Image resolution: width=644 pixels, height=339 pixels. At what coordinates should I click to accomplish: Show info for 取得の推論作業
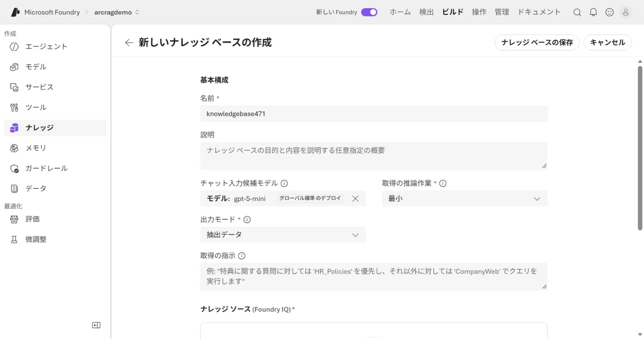[443, 183]
